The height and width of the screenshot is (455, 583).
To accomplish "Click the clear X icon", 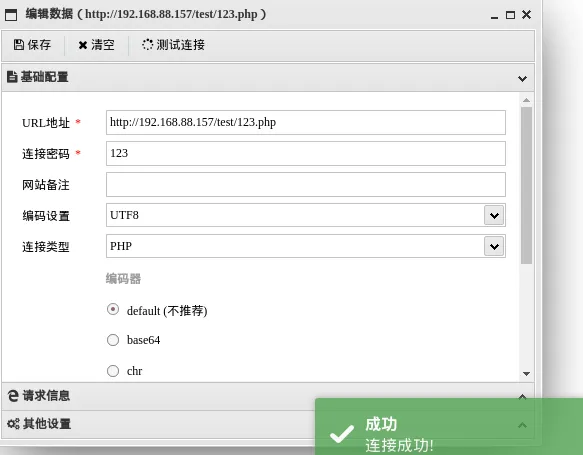I will tap(83, 45).
